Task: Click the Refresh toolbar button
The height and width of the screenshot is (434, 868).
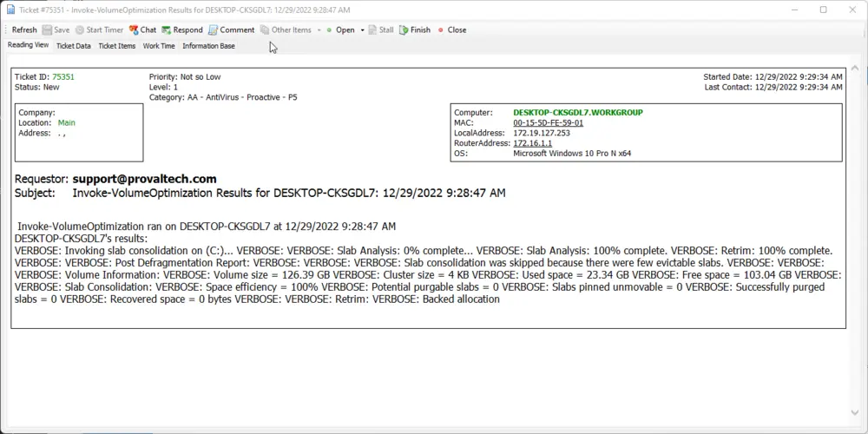Action: tap(24, 30)
